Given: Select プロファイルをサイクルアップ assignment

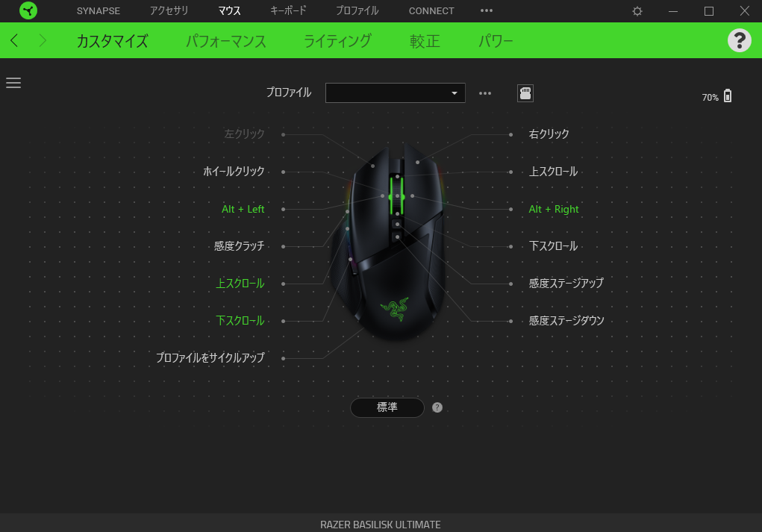Looking at the screenshot, I should (x=210, y=358).
